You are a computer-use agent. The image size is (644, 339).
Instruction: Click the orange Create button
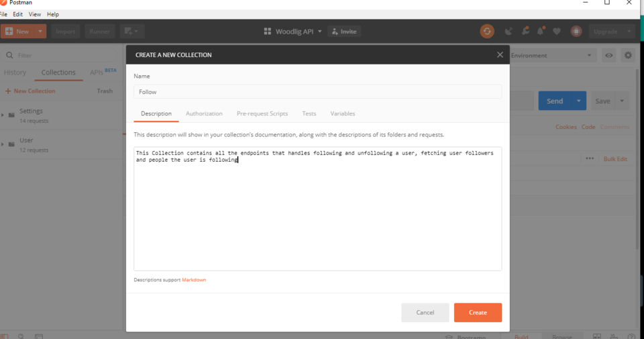[x=478, y=312]
